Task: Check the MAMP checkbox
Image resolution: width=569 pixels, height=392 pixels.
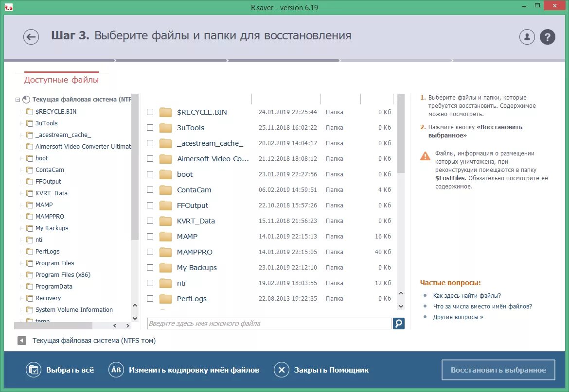Action: coord(150,237)
